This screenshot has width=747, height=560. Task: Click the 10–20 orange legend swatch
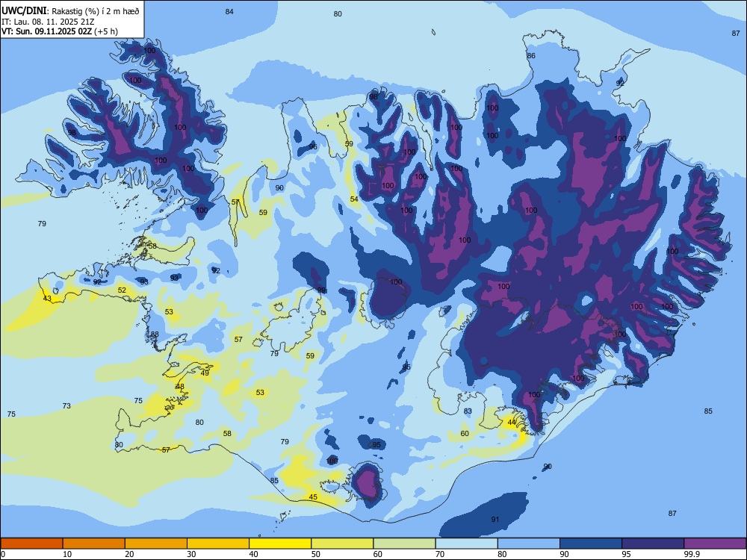click(x=94, y=544)
